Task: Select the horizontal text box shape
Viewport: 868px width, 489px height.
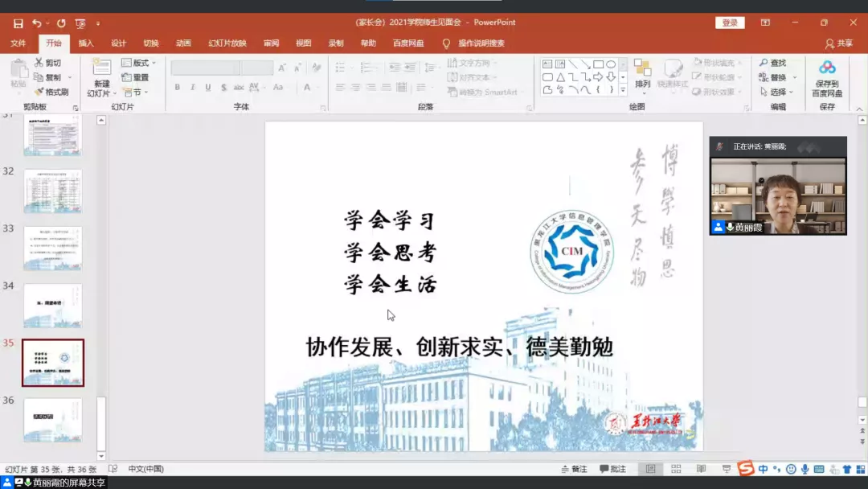Action: click(547, 64)
